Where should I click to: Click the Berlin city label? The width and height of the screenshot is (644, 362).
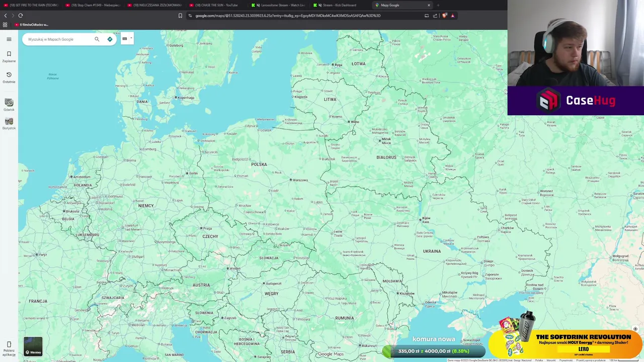click(194, 173)
